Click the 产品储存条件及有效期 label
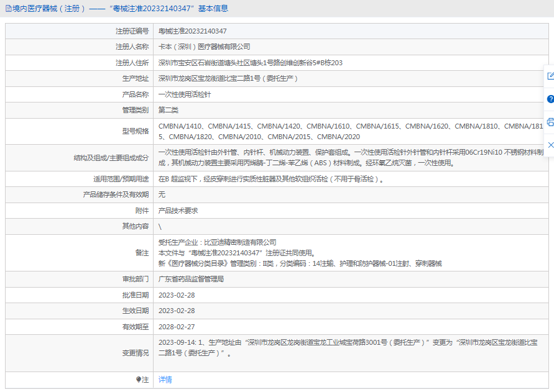Screen dimensions: 554x392 click(x=116, y=194)
